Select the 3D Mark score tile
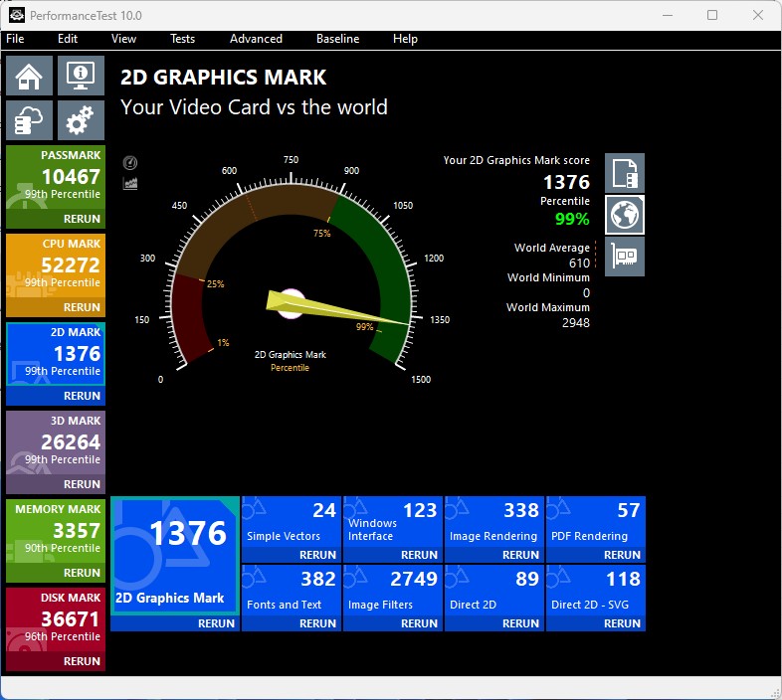The width and height of the screenshot is (782, 700). (56, 442)
